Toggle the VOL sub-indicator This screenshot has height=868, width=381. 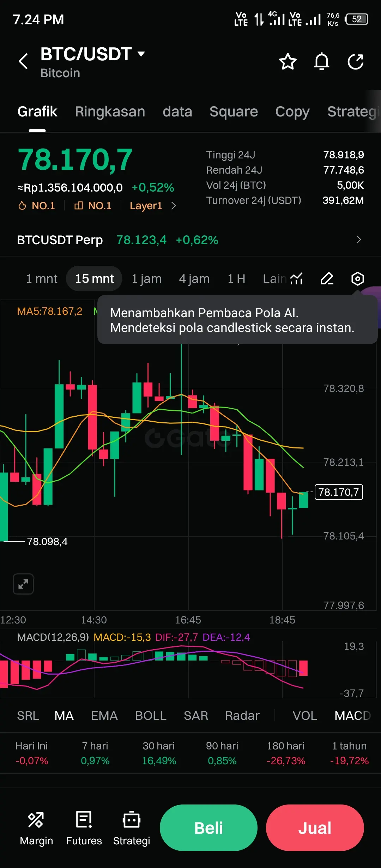[x=305, y=716]
